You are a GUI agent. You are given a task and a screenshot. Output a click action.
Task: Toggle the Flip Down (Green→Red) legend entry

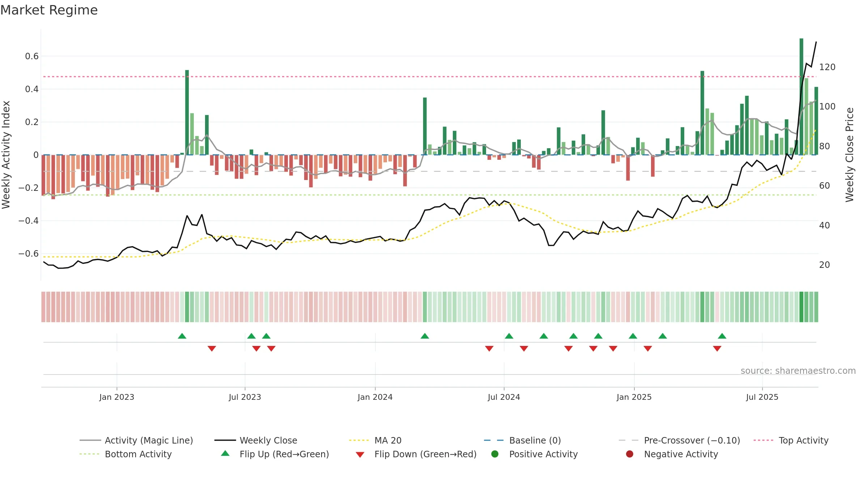pyautogui.click(x=416, y=454)
